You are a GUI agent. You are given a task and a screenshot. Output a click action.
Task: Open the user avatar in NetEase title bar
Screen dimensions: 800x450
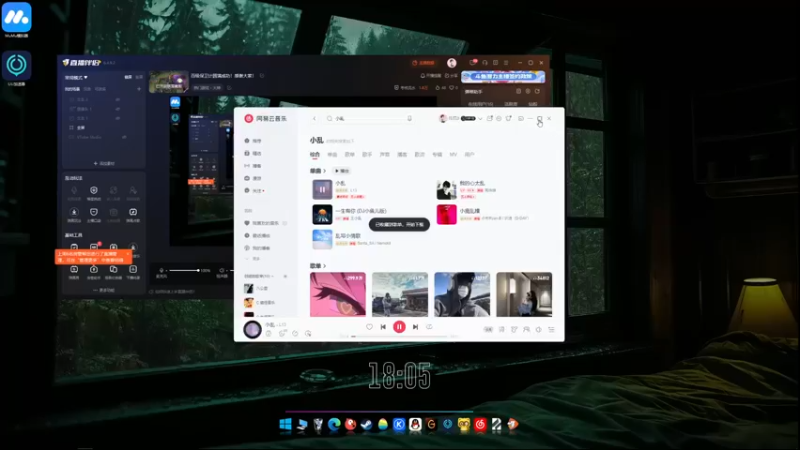coord(443,118)
